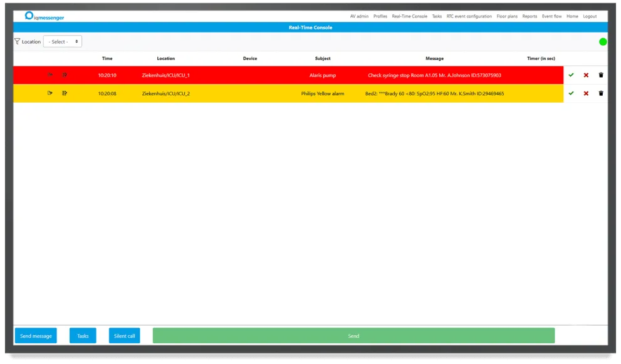Image resolution: width=621 pixels, height=364 pixels.
Task: Delete the Alaris pump alert with trash icon
Action: [x=601, y=75]
